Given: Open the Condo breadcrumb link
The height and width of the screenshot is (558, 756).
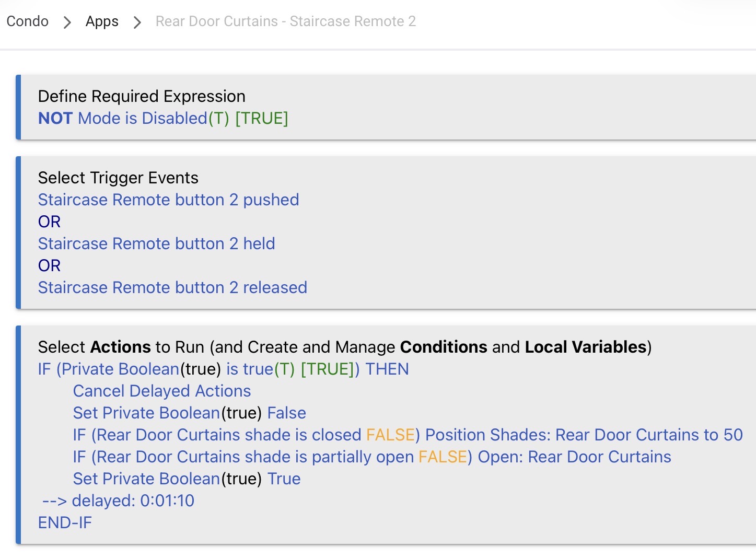Looking at the screenshot, I should 27,21.
